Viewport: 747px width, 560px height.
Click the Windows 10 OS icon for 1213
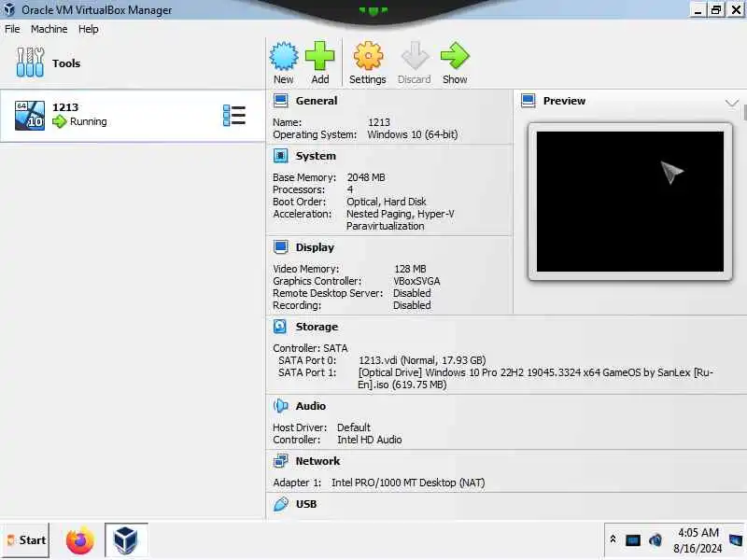coord(30,115)
